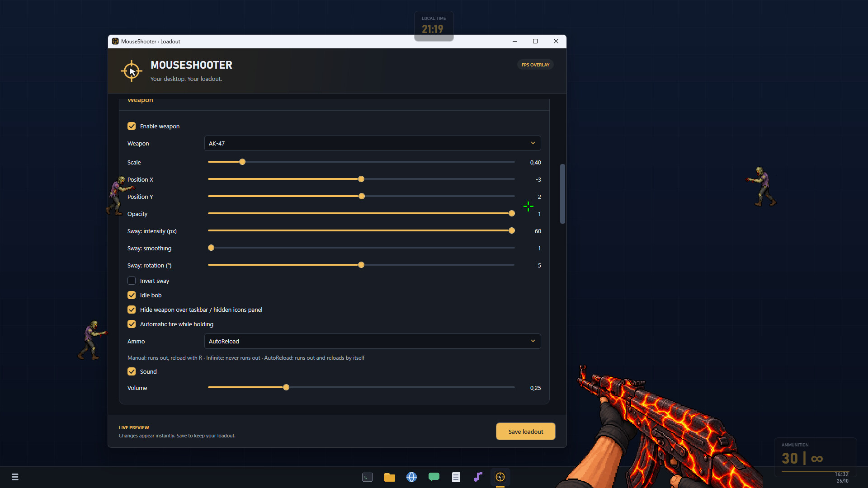Click the AMMUNITION counter panel
Image resolution: width=868 pixels, height=488 pixels.
pyautogui.click(x=815, y=456)
